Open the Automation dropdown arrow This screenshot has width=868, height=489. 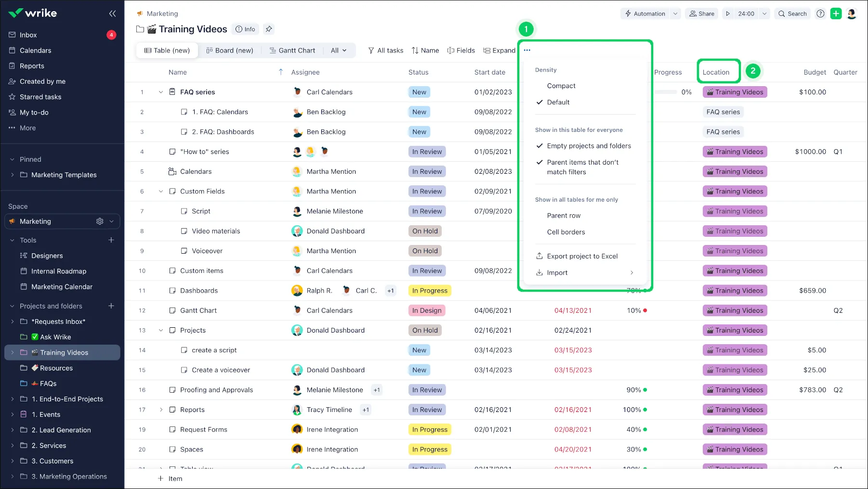pos(675,14)
